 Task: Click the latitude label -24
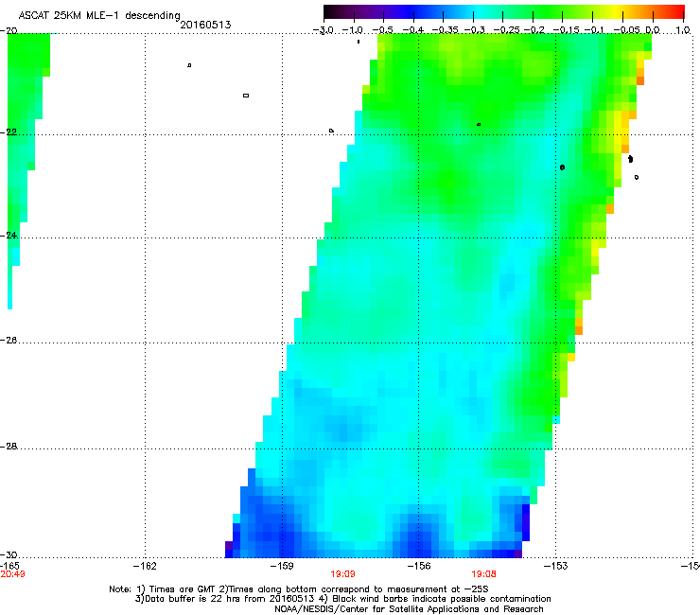pyautogui.click(x=9, y=236)
